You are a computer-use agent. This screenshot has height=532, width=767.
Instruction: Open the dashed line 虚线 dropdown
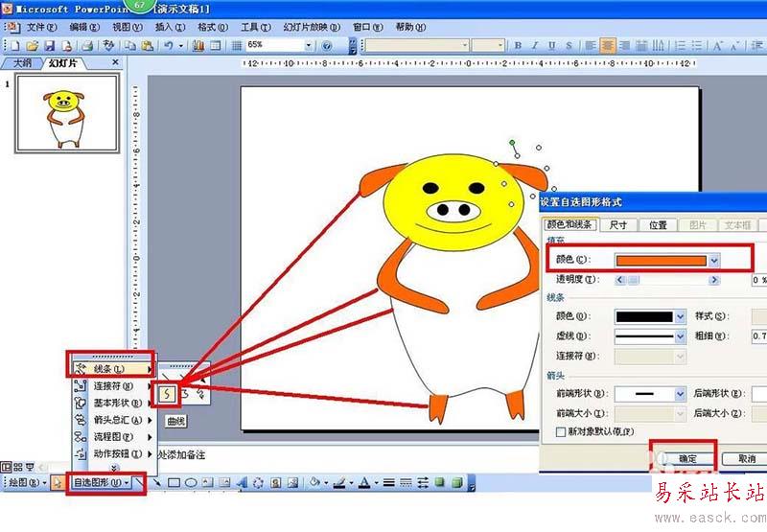point(680,336)
